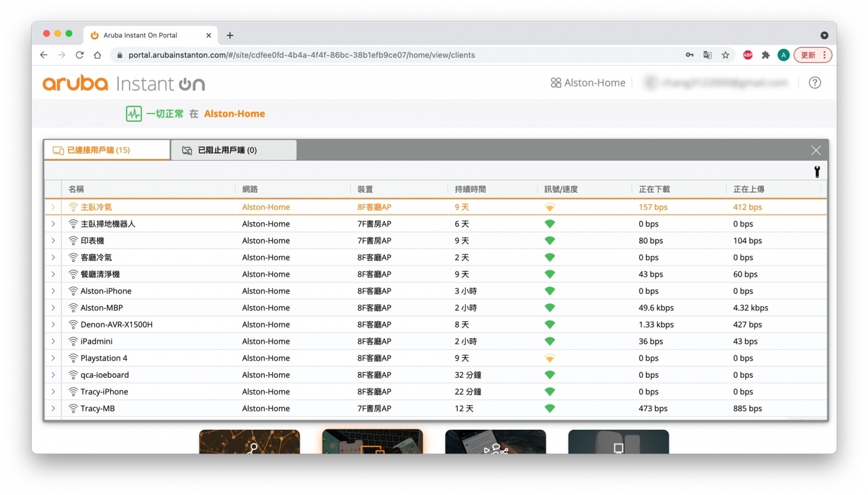The height and width of the screenshot is (495, 868).
Task: Click the Chrome tab search dropdown arrow
Action: [824, 35]
